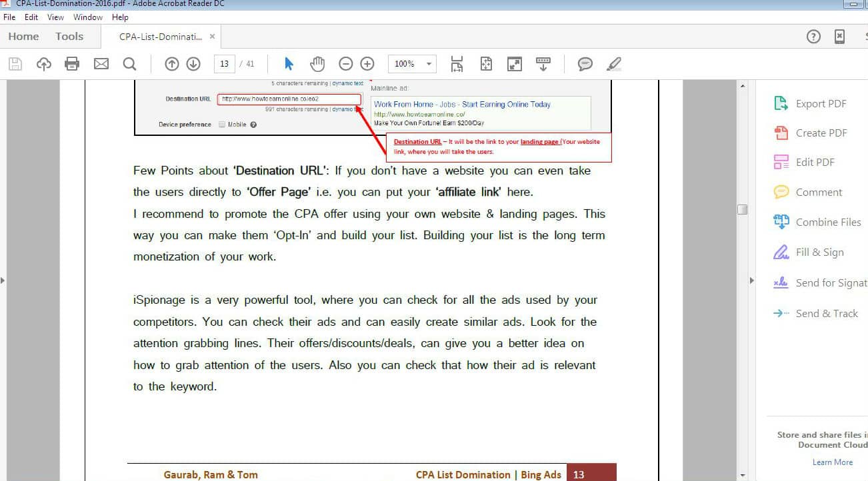
Task: Open Edit PDF tool
Action: tap(804, 163)
